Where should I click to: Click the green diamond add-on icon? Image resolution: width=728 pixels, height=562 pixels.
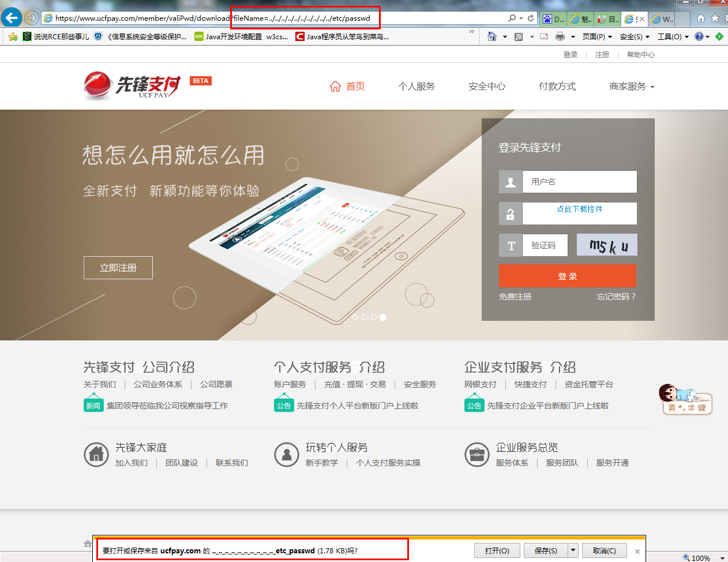(x=719, y=36)
